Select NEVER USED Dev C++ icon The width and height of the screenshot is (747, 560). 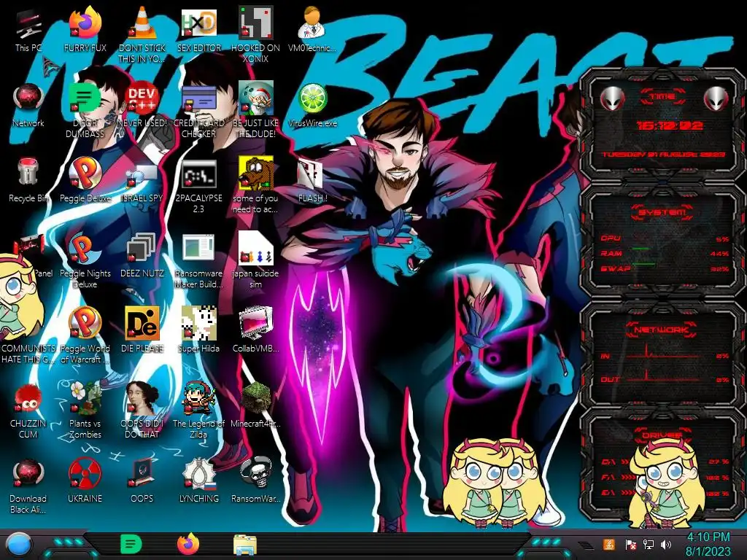(142, 105)
